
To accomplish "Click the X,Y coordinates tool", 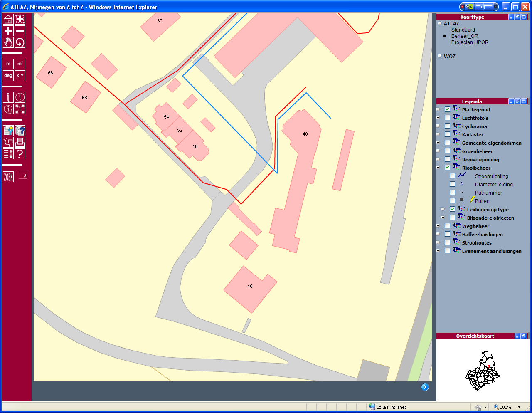I will [x=20, y=75].
